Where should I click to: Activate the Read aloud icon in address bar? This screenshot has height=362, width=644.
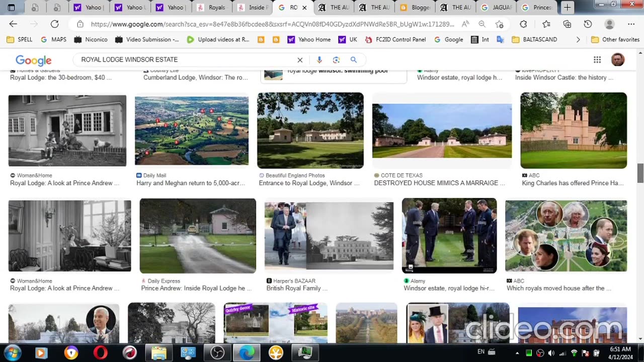tap(465, 24)
